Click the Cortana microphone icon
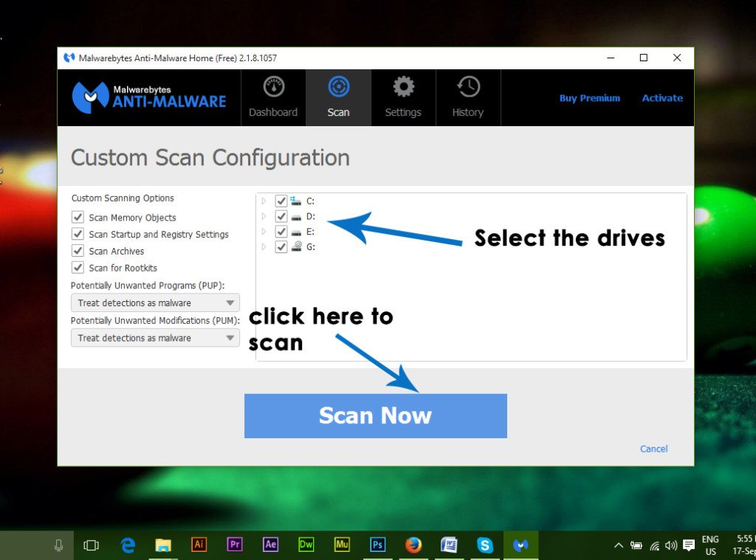 click(x=59, y=545)
